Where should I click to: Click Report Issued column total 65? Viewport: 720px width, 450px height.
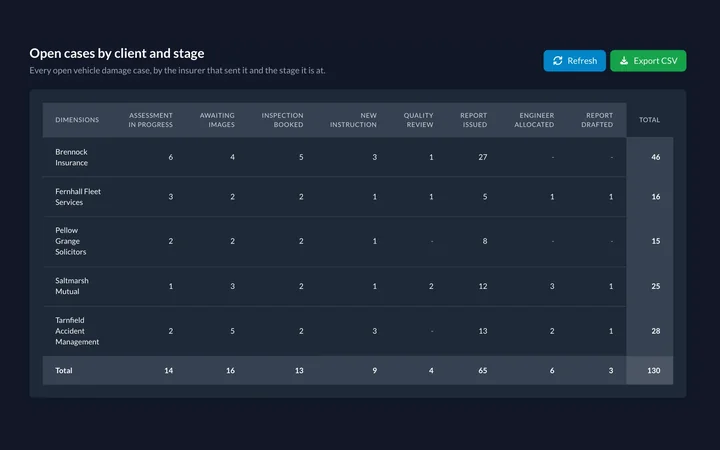click(x=483, y=371)
